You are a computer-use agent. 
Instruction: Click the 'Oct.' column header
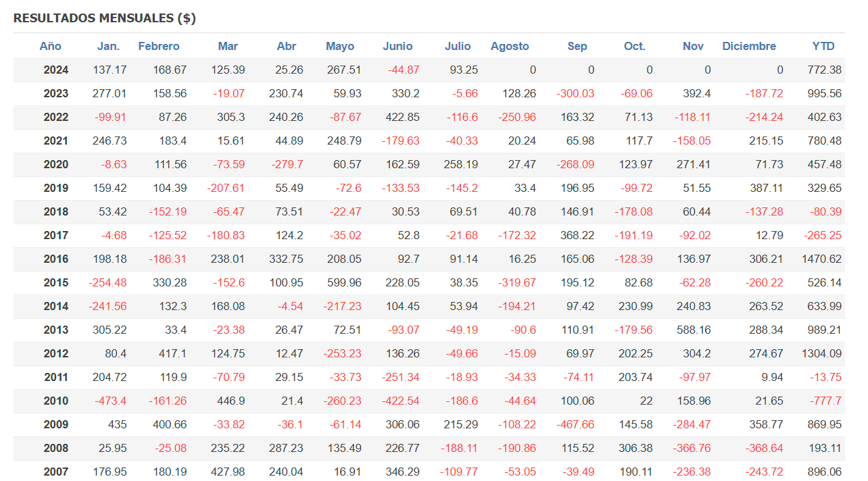pyautogui.click(x=635, y=46)
